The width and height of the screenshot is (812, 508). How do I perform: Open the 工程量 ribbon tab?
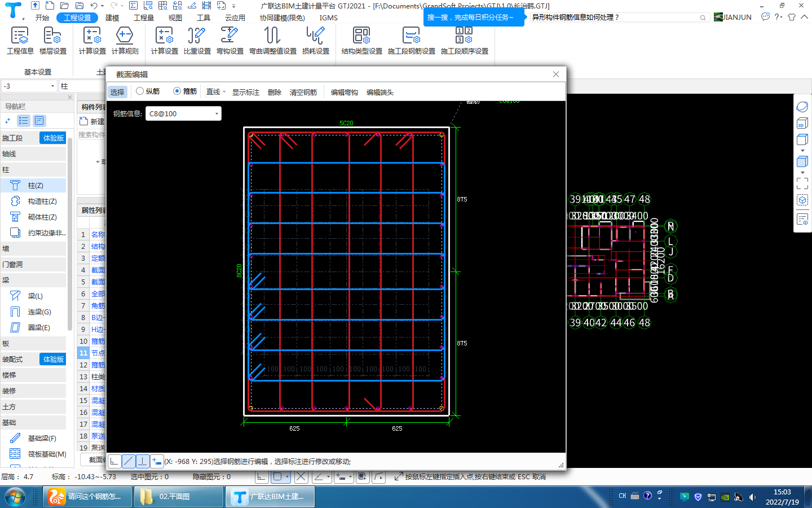(144, 17)
